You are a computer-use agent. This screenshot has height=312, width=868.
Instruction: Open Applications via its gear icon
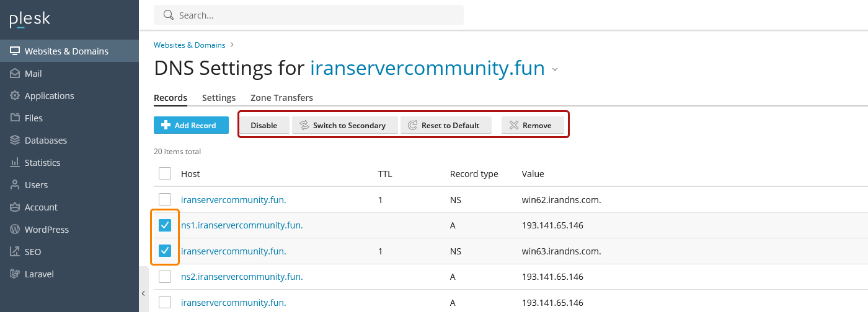[15, 96]
